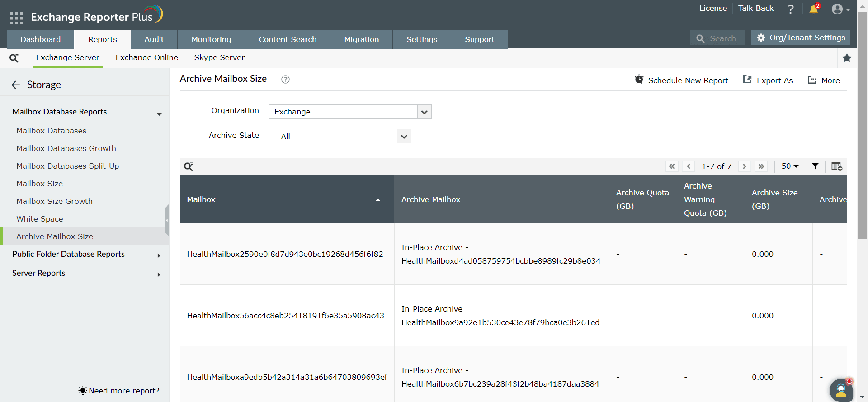This screenshot has width=868, height=402.
Task: Click Need more report? link
Action: pyautogui.click(x=119, y=391)
